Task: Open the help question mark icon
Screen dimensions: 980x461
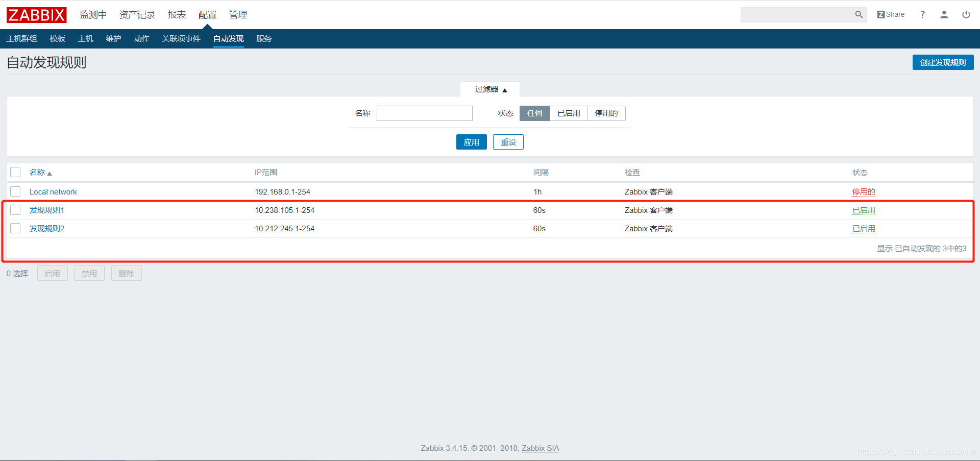Action: pyautogui.click(x=922, y=15)
